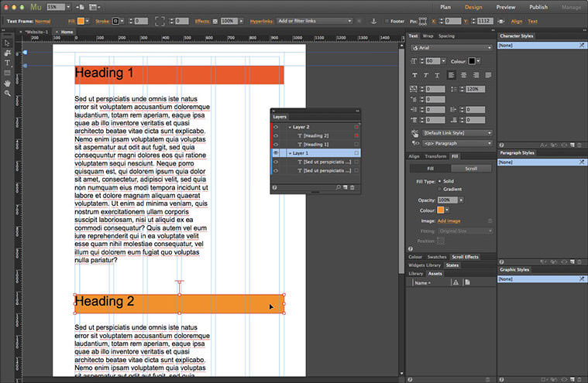This screenshot has width=588, height=383.
Task: Select the Zoom tool
Action: (x=7, y=93)
